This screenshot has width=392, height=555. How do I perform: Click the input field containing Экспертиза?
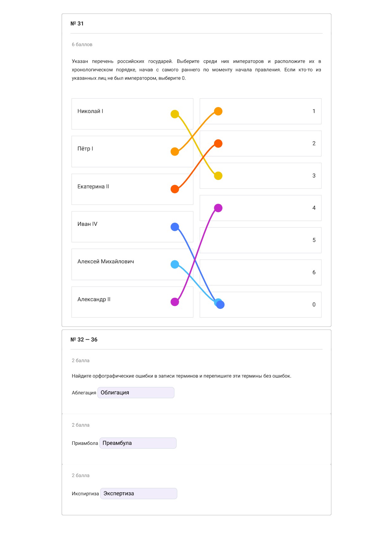[x=139, y=494]
